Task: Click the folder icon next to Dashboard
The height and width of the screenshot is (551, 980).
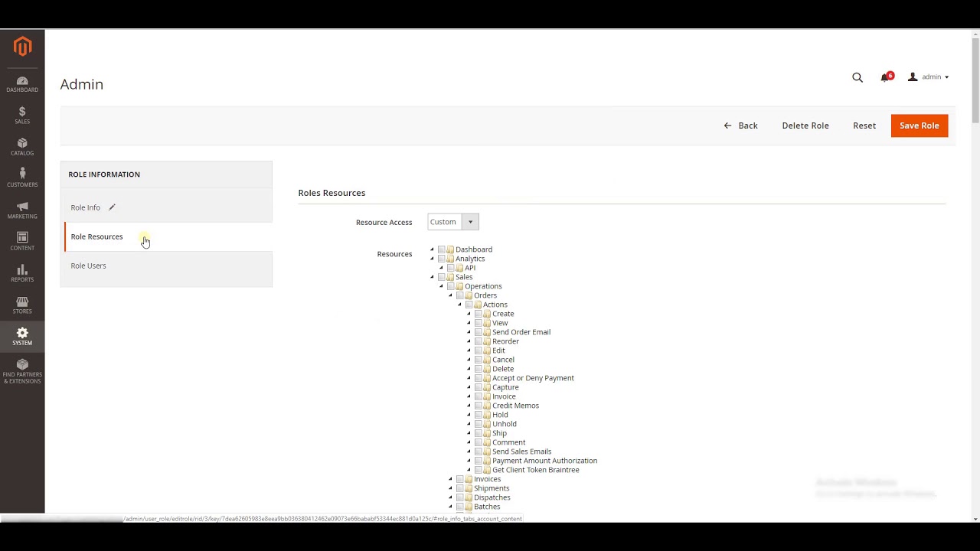Action: tap(450, 249)
